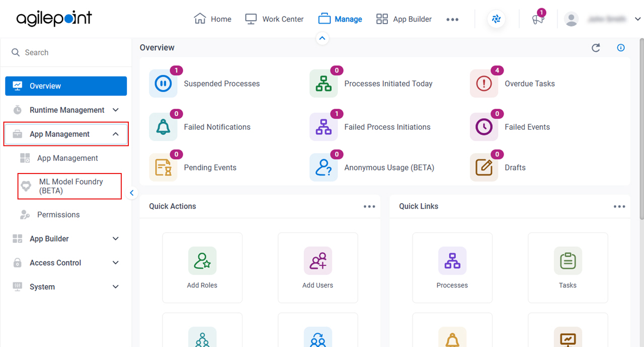Expand the App Builder sidebar chevron

click(116, 239)
